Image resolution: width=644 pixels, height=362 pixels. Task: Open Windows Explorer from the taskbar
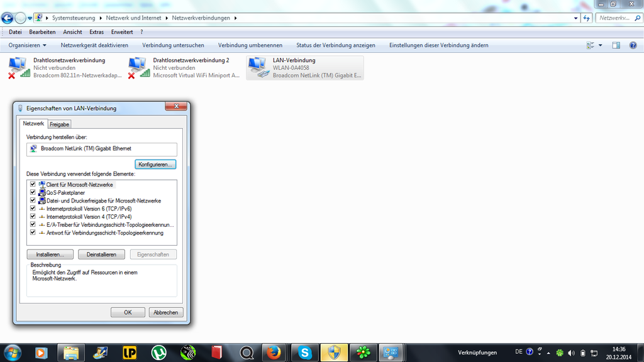(x=71, y=353)
